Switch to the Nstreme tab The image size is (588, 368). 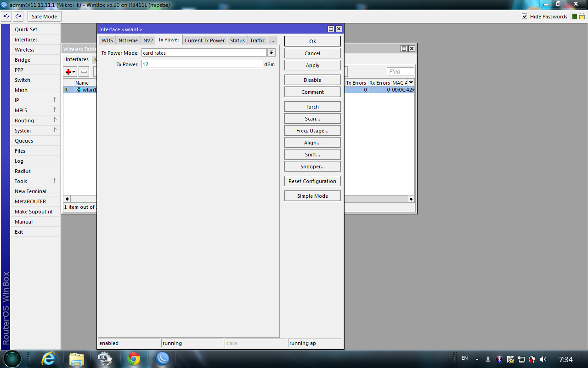(128, 40)
